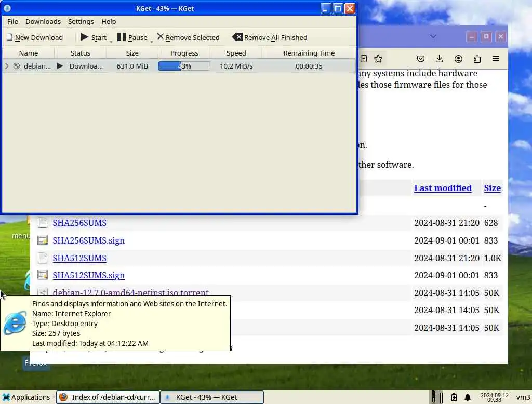Open the SHA256SUMS.sign link
The width and height of the screenshot is (532, 404).
tap(88, 240)
